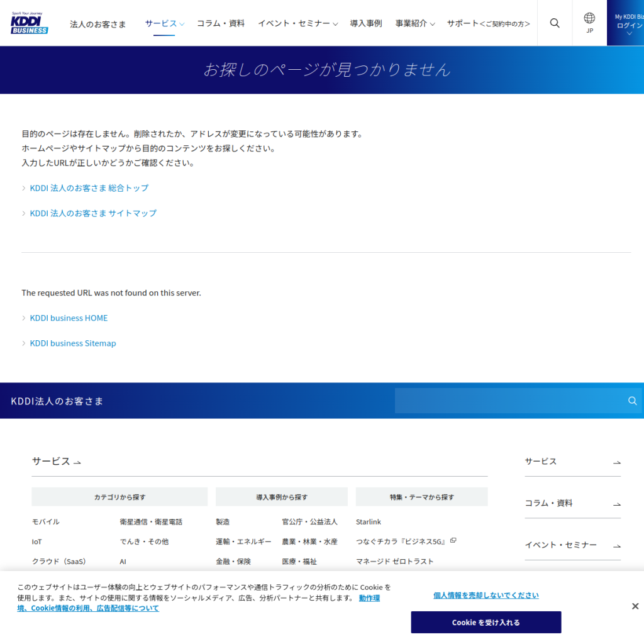644x644 pixels.
Task: Open KDDI business HOME link
Action: pyautogui.click(x=69, y=318)
